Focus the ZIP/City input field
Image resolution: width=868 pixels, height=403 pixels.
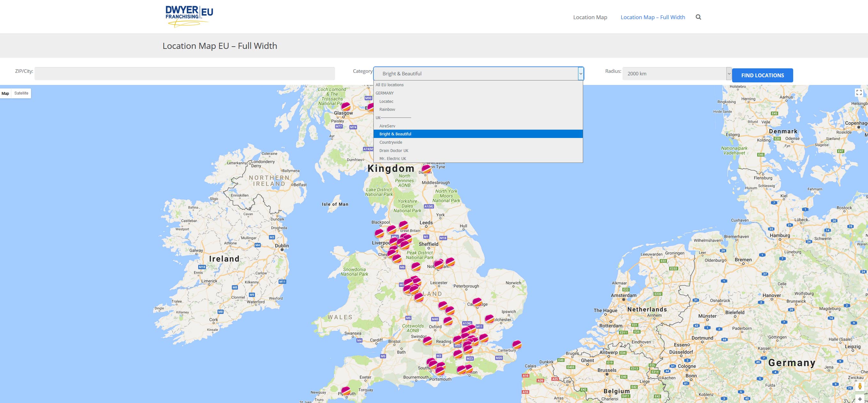point(185,74)
